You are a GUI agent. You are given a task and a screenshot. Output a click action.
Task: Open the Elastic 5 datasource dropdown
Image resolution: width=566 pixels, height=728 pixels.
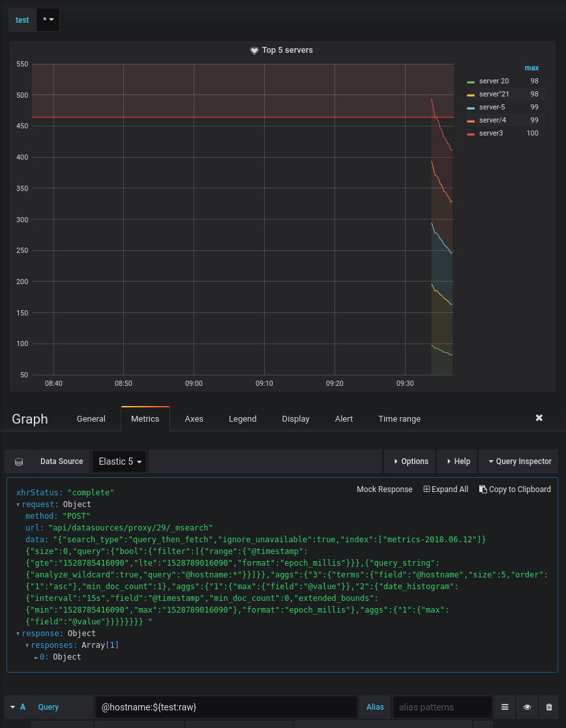tap(119, 461)
